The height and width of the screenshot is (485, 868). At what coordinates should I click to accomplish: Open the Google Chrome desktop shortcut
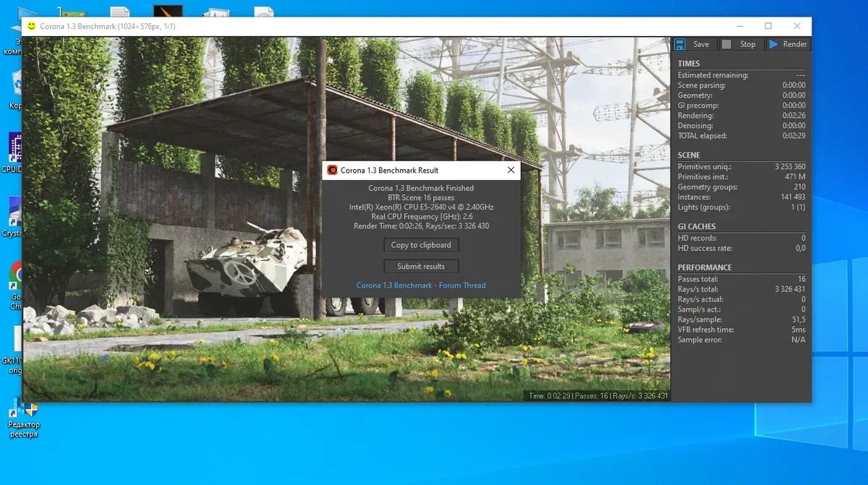14,278
